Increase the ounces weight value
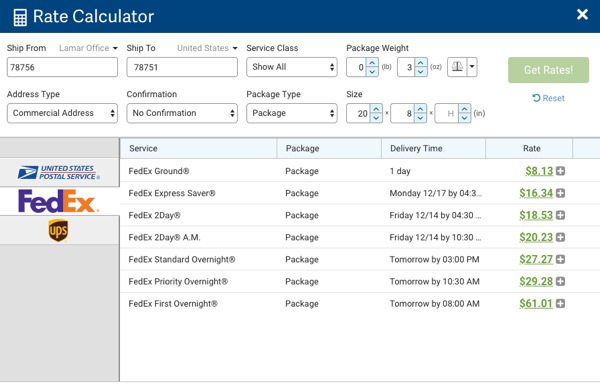600x385 pixels. click(421, 62)
